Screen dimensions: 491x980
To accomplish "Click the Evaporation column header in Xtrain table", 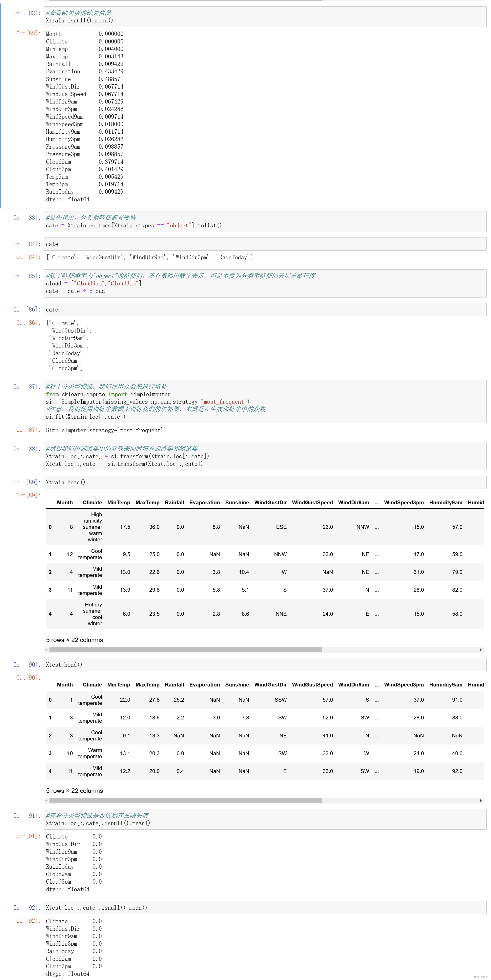I will pyautogui.click(x=204, y=503).
